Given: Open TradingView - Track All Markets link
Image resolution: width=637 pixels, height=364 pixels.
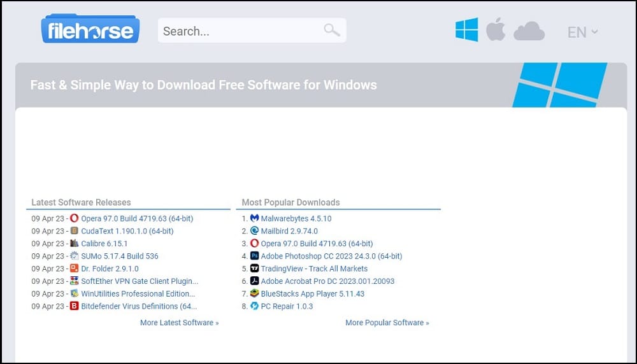Looking at the screenshot, I should coord(314,269).
